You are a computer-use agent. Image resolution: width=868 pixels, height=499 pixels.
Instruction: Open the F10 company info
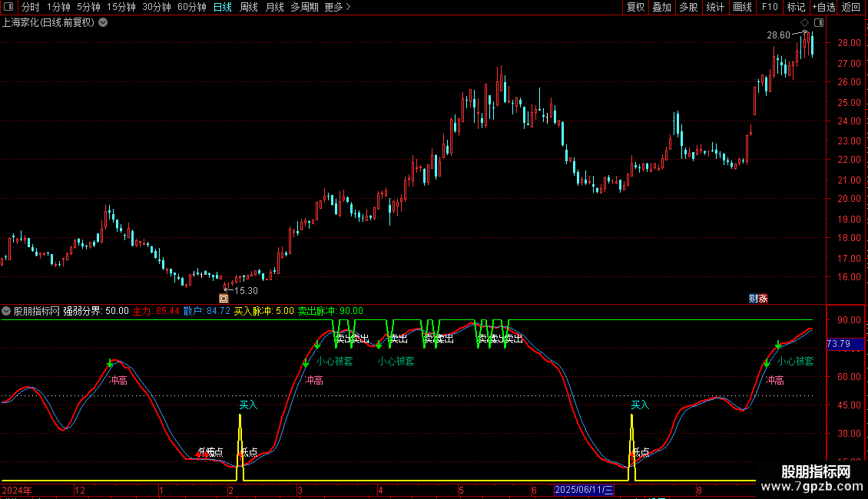(x=770, y=7)
